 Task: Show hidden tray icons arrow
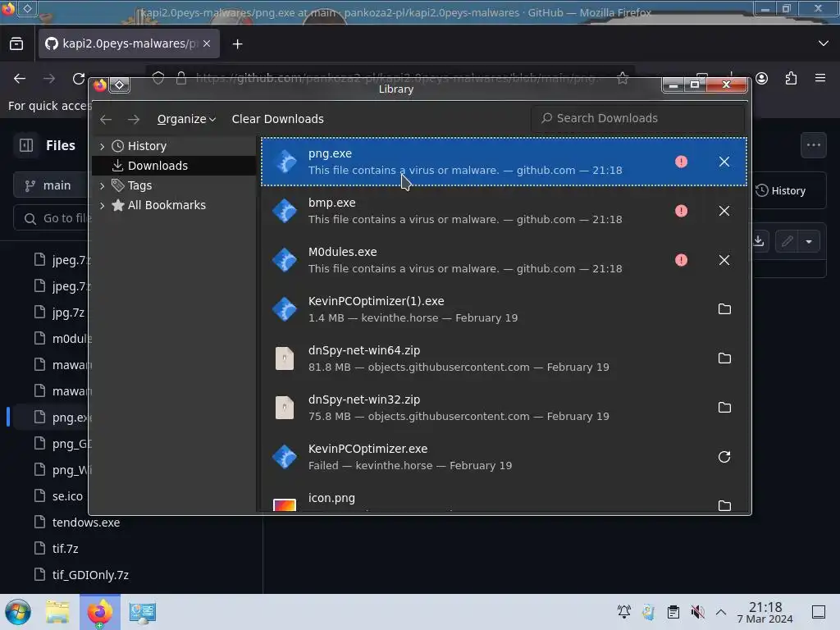(721, 612)
